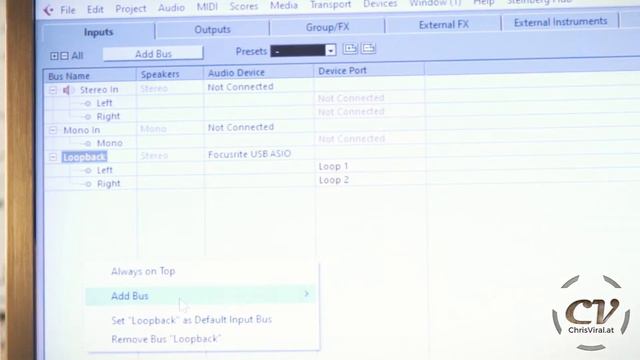
Task: Switch to the External FX tab
Action: coord(443,25)
